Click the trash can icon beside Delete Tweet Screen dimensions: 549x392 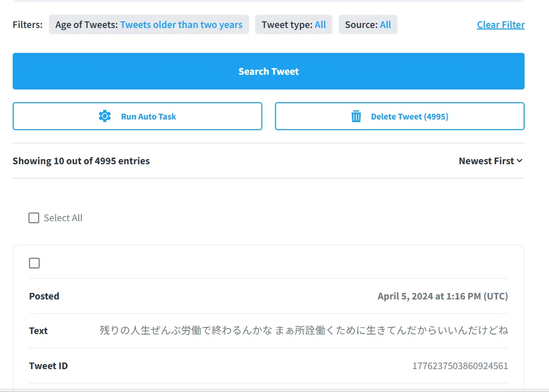click(x=356, y=116)
